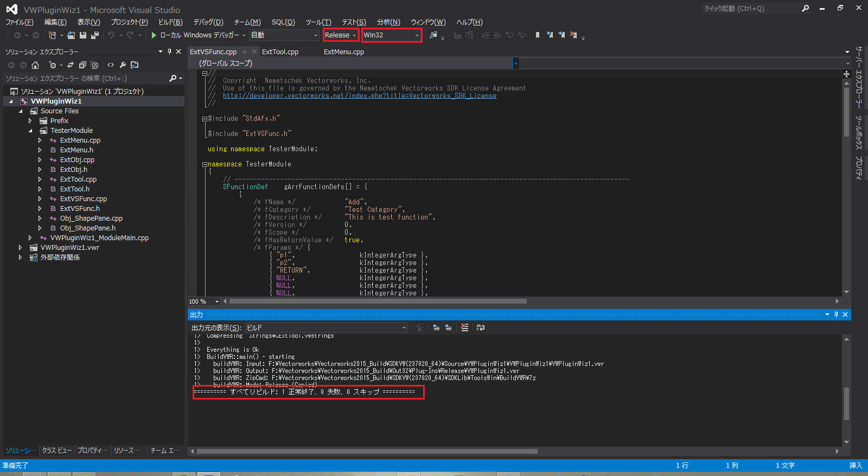
Task: Select 外部依存関係 in Solution Explorer
Action: point(60,258)
